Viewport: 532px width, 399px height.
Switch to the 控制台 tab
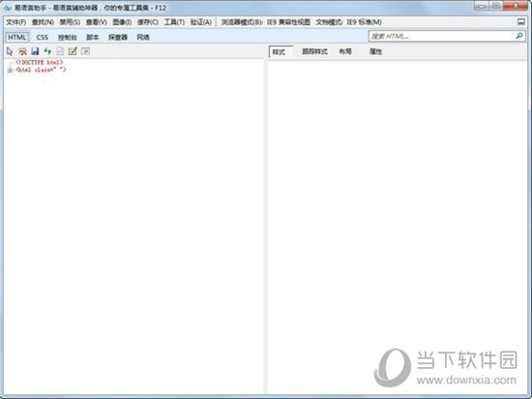coord(68,37)
